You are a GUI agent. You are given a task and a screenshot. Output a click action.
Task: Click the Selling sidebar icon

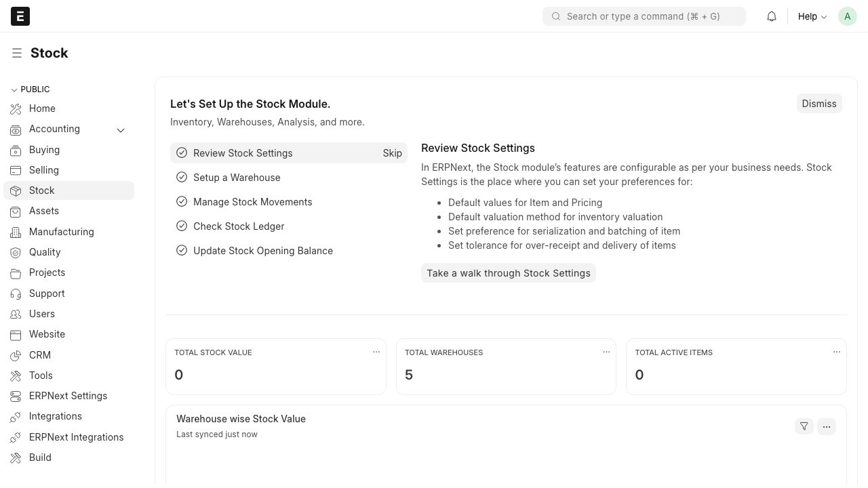(x=16, y=170)
